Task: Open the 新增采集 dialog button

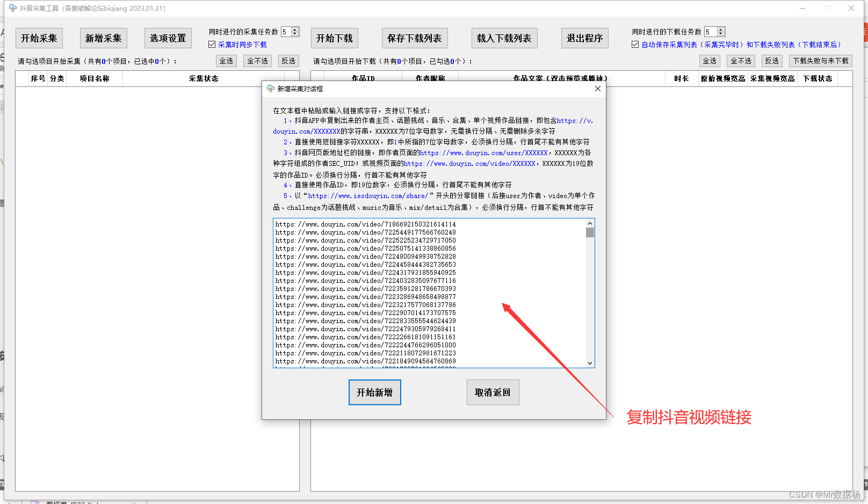Action: 104,38
